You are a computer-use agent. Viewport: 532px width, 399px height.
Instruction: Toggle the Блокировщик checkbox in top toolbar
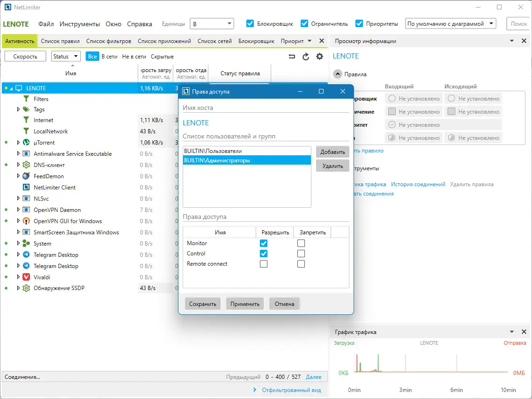tap(250, 23)
